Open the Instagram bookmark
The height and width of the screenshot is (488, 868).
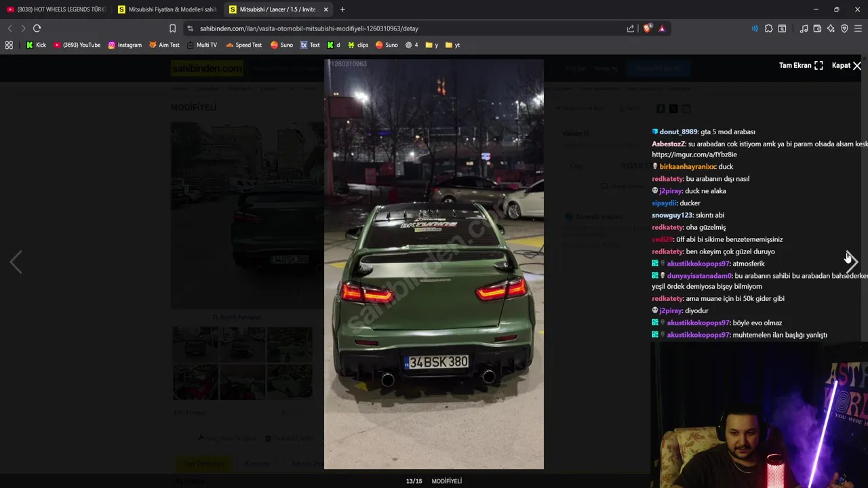125,45
